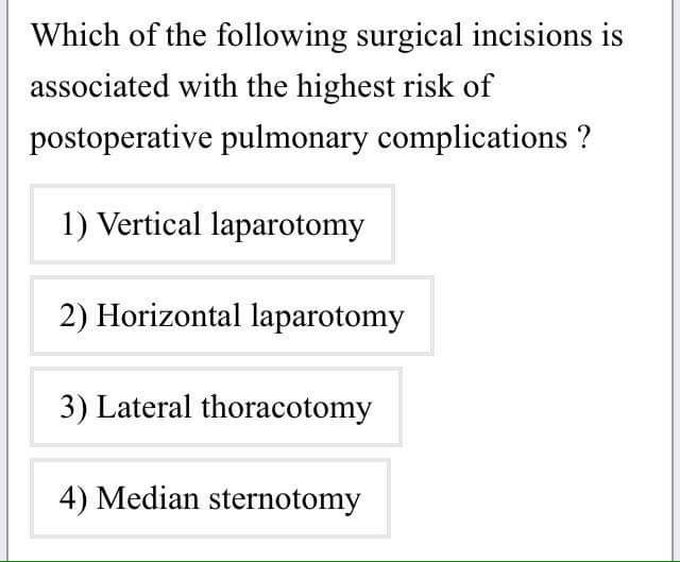The height and width of the screenshot is (562, 680).
Task: Click the word 'Which' starting the question
Action: [x=75, y=34]
